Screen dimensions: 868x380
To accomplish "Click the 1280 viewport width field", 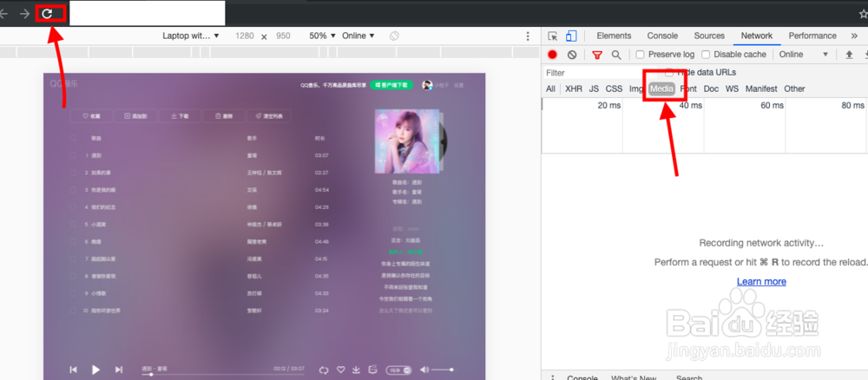I will [244, 36].
